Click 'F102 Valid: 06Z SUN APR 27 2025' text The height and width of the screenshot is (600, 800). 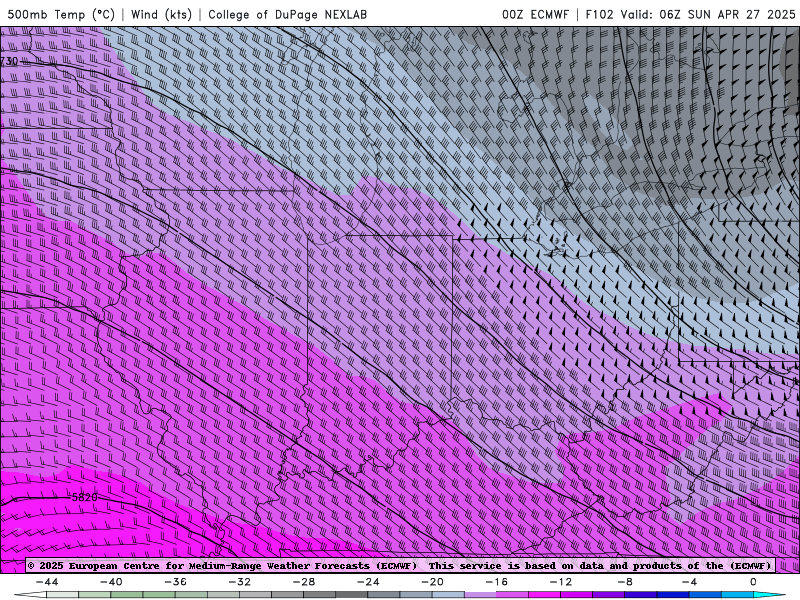[x=690, y=14]
